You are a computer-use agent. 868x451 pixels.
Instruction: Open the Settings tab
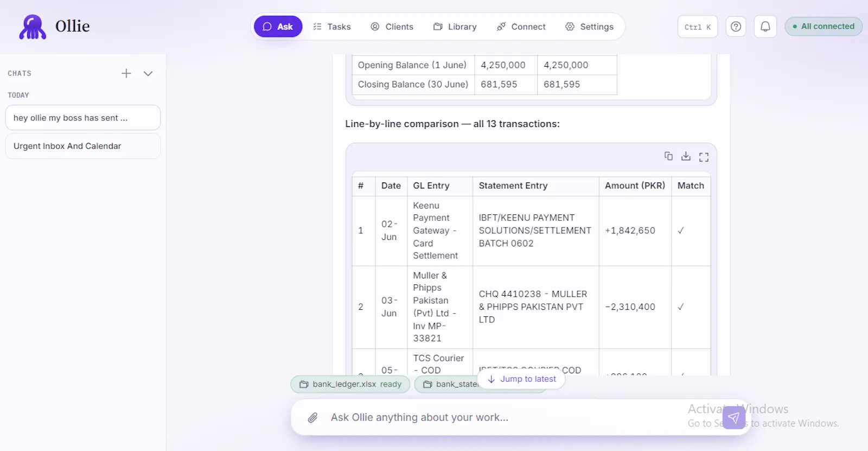pos(589,27)
